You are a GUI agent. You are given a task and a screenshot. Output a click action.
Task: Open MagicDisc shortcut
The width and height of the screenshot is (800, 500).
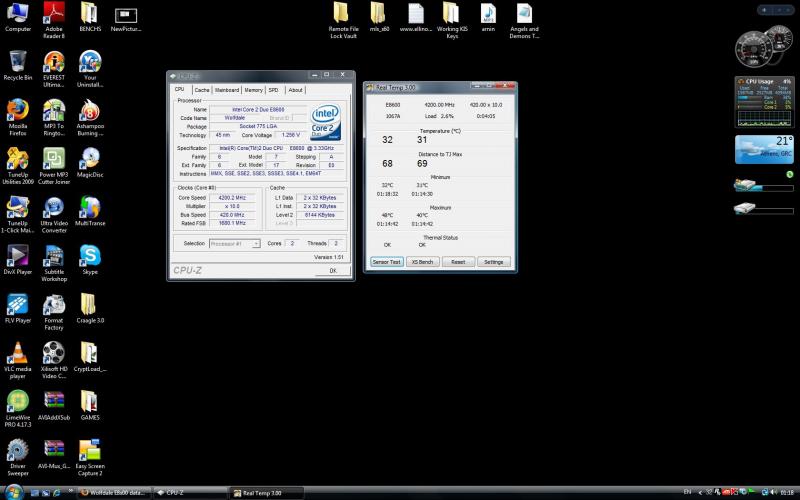click(90, 163)
